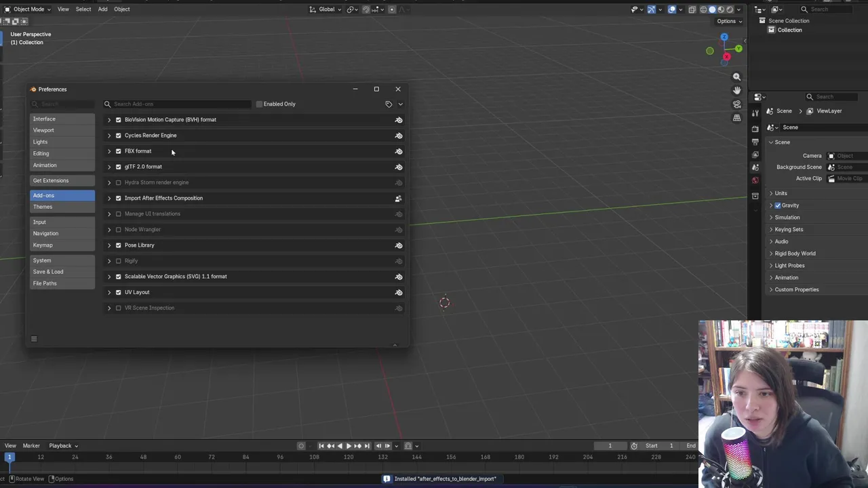The image size is (868, 488).
Task: Open the timeline Marker menu
Action: pyautogui.click(x=31, y=446)
